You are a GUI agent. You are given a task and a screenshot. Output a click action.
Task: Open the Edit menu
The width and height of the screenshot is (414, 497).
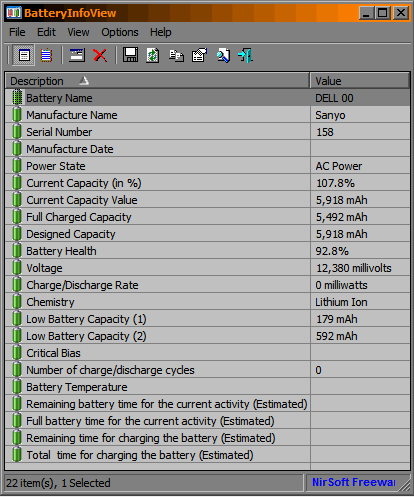pyautogui.click(x=46, y=32)
